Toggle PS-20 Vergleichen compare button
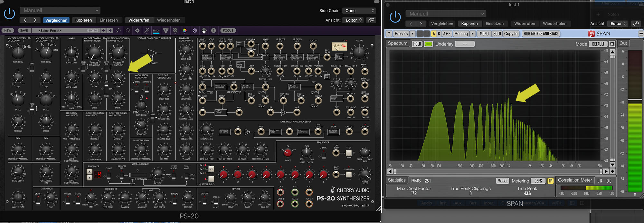This screenshot has width=644, height=223. 56,20
